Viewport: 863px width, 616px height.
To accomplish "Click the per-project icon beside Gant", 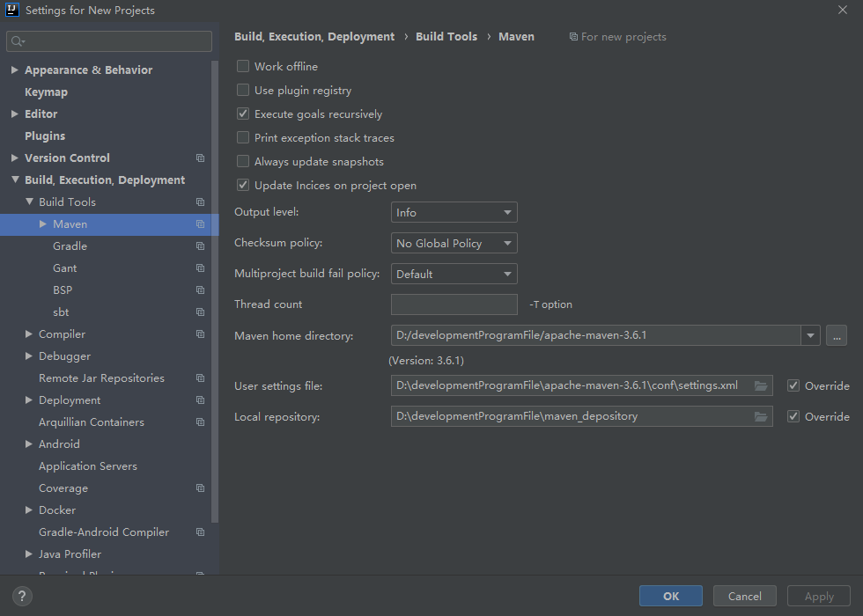I will coord(201,268).
